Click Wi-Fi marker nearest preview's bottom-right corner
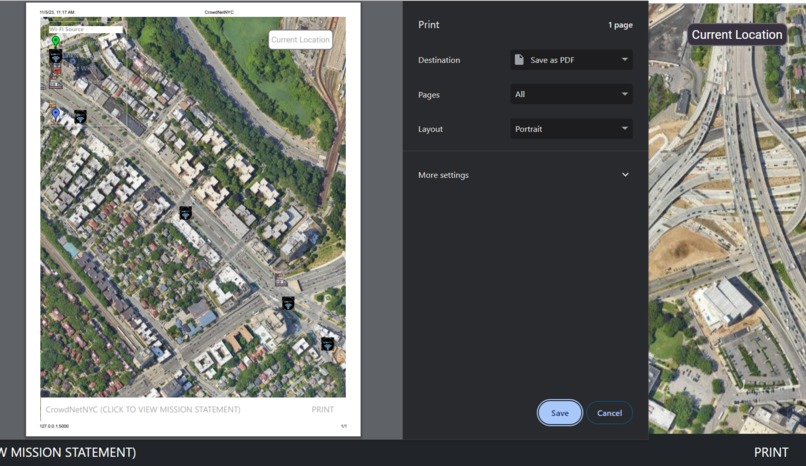Viewport: 806px width, 466px height. pos(327,344)
